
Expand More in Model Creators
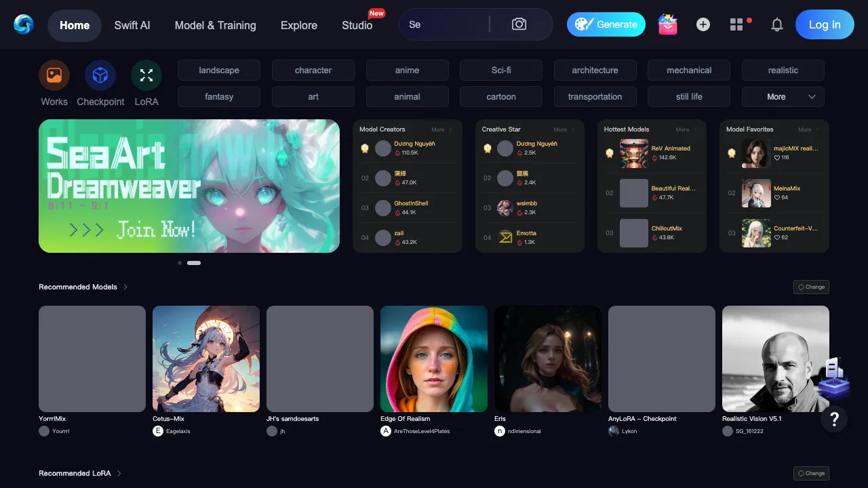[x=441, y=129]
